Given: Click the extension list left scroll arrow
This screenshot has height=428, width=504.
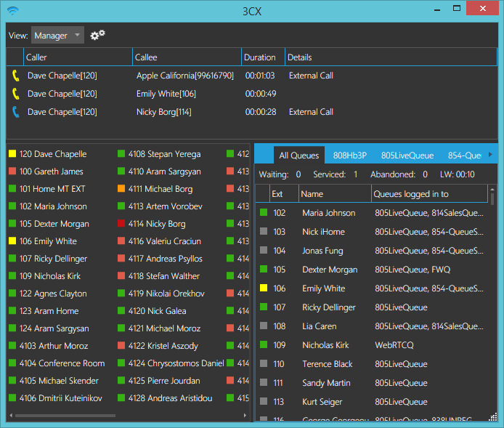Looking at the screenshot, I should coord(11,416).
